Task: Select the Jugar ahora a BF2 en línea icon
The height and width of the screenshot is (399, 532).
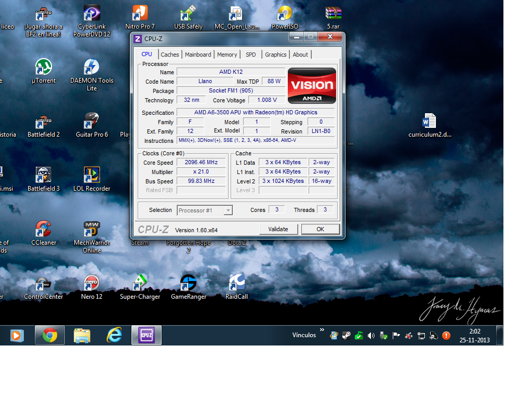Action: 44,21
